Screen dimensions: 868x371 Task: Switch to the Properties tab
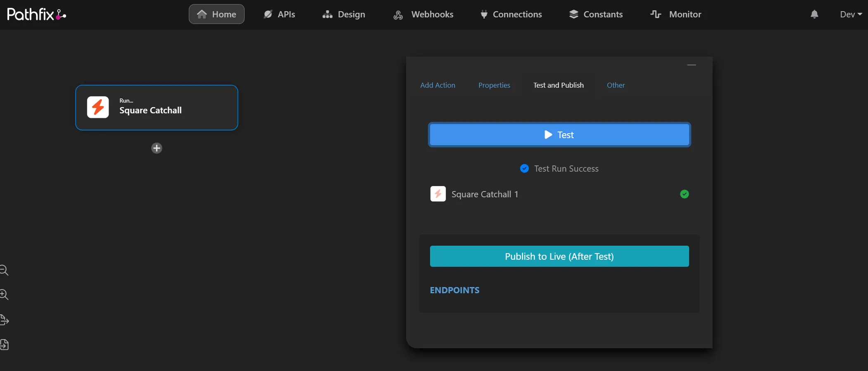click(x=494, y=85)
